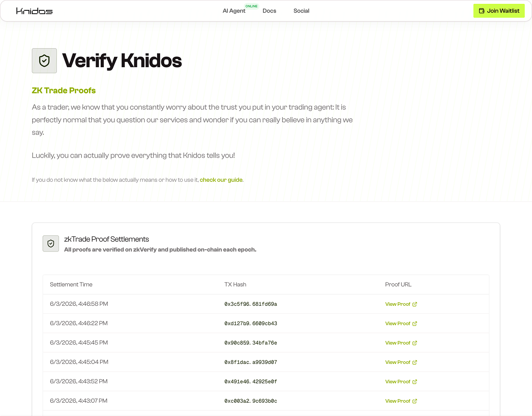Image resolution: width=532 pixels, height=416 pixels.
Task: Click the Verify Knidos page heading
Action: [x=122, y=61]
